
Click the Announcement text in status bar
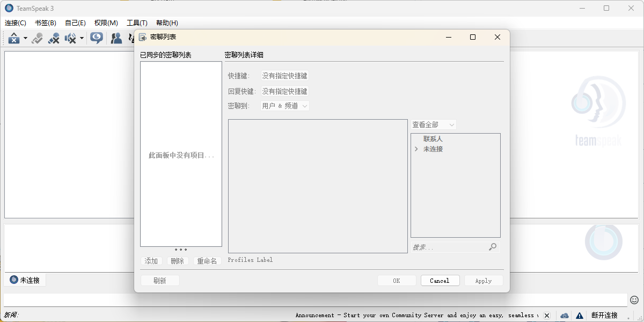[417, 316]
